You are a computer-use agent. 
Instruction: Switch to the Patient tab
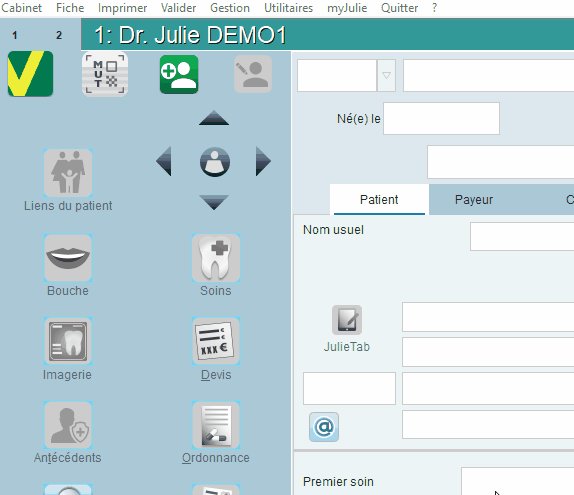(379, 200)
